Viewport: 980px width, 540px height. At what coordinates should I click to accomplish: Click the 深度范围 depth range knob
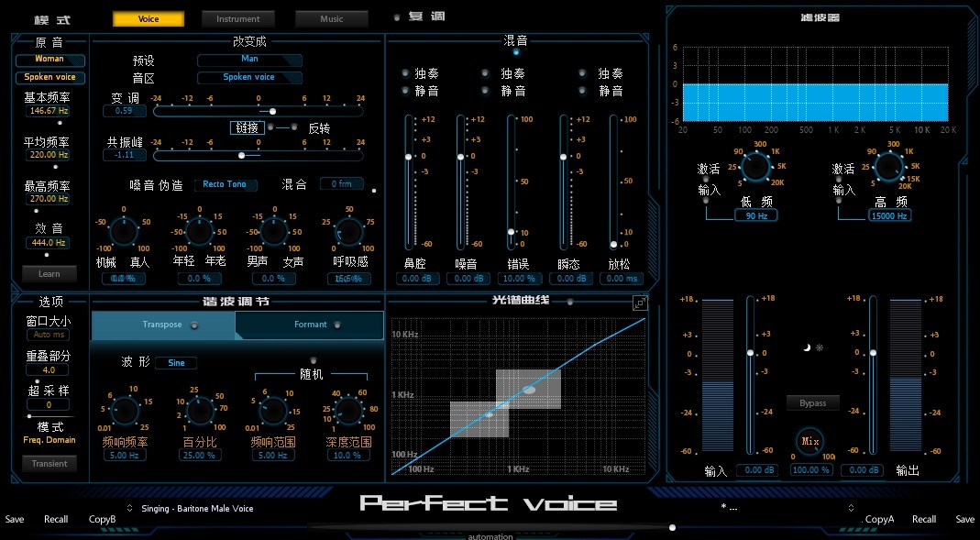point(348,412)
